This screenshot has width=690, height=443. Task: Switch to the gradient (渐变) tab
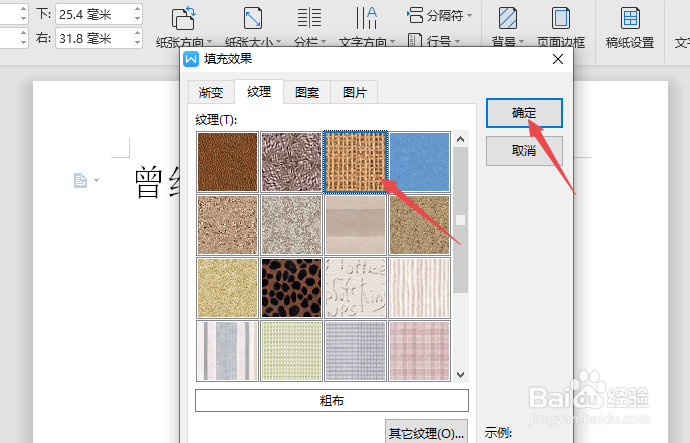pos(211,92)
